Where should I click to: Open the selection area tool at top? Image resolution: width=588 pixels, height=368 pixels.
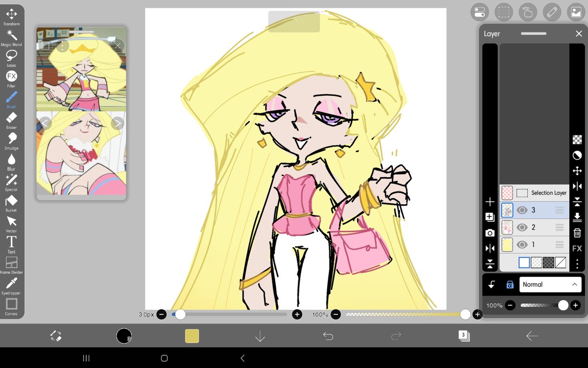point(503,12)
